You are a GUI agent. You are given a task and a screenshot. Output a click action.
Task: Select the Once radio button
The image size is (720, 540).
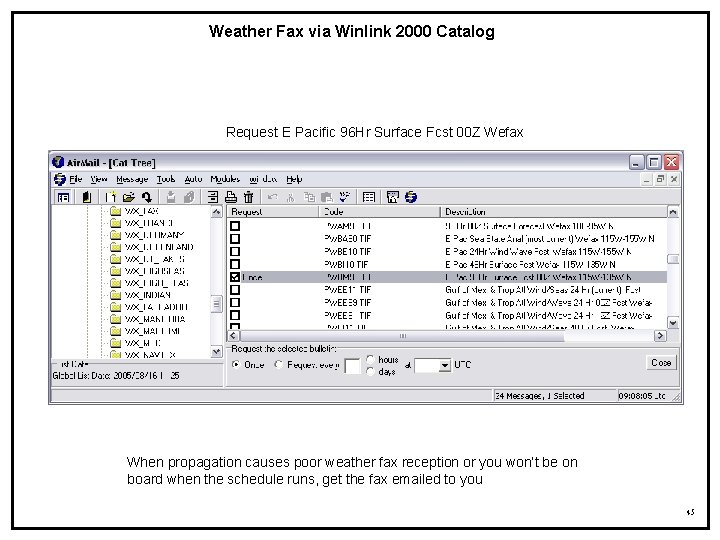[236, 365]
